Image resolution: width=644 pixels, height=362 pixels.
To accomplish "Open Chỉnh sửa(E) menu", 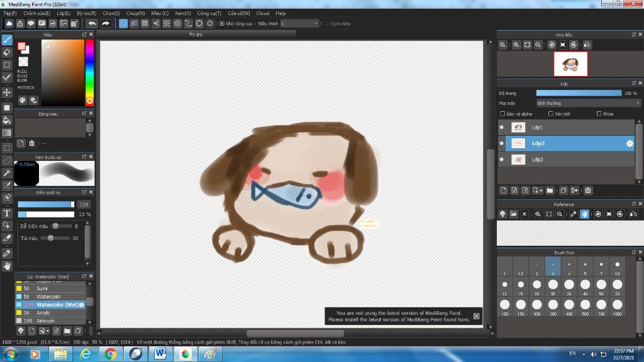I will click(36, 13).
